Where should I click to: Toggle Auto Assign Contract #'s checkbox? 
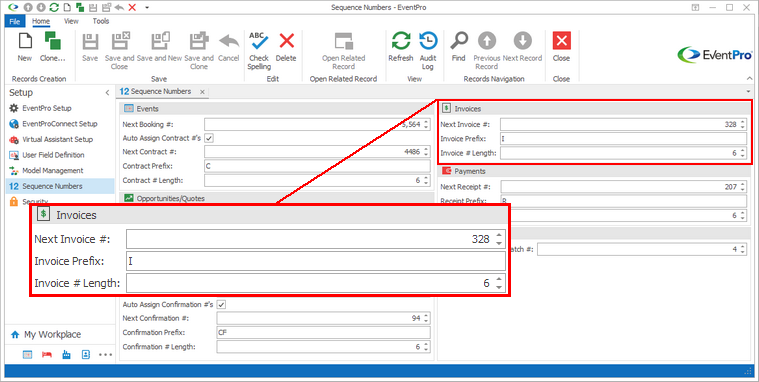209,138
